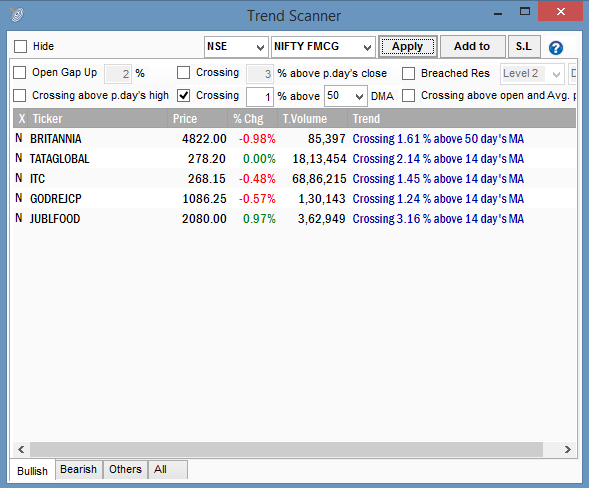Expand the 50 DMA period dropdown
This screenshot has height=488, width=589.
pos(346,96)
